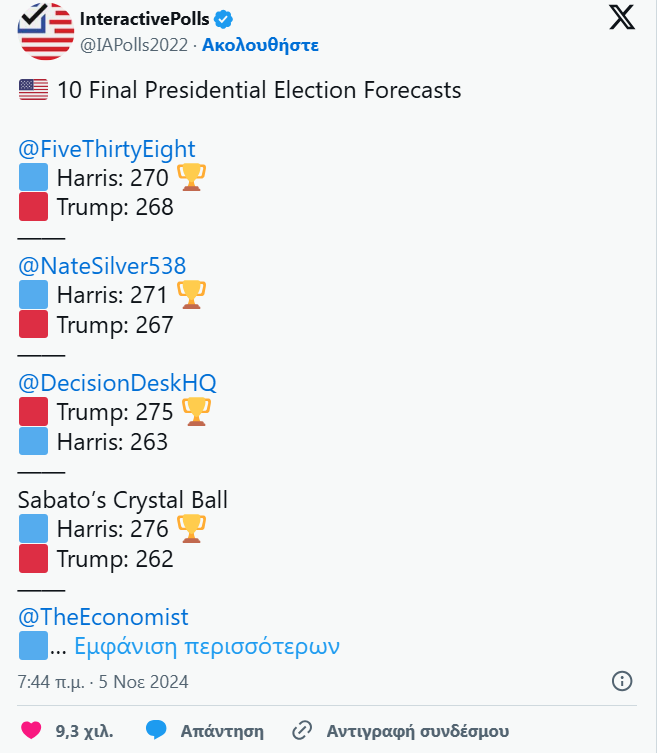Click the Απάντηση reply button

click(222, 731)
